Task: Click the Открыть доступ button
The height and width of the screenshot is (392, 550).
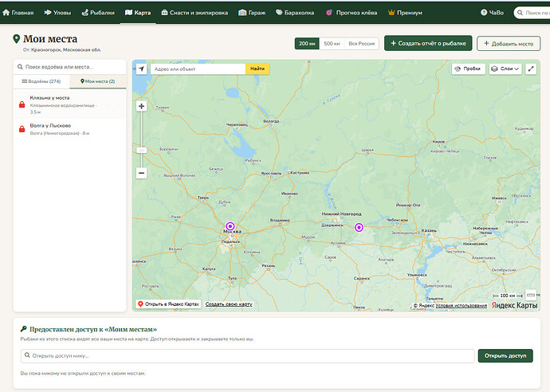Action: click(x=505, y=355)
